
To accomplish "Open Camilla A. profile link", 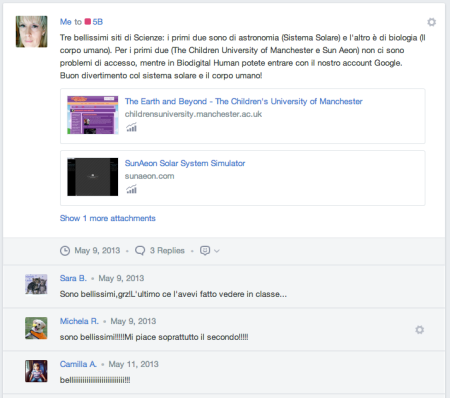I will tap(78, 364).
